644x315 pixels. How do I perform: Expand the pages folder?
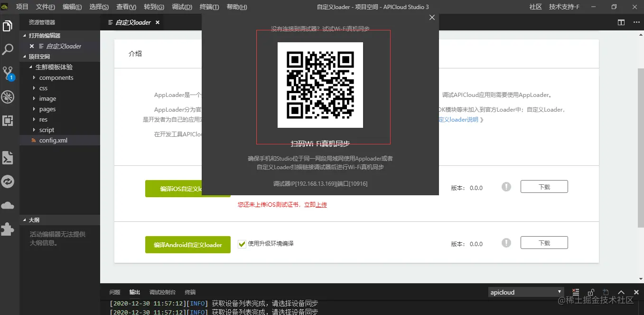60,109
